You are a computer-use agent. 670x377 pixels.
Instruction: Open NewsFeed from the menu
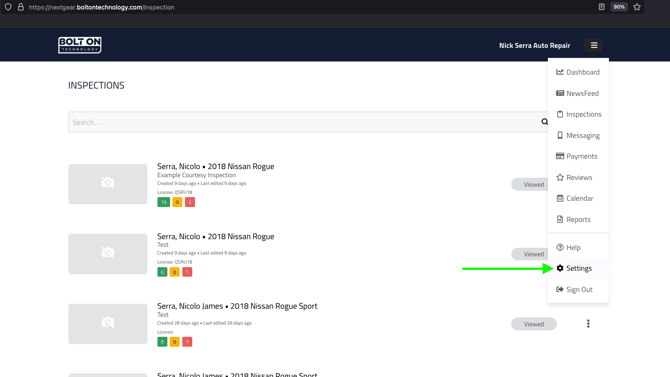(x=578, y=93)
